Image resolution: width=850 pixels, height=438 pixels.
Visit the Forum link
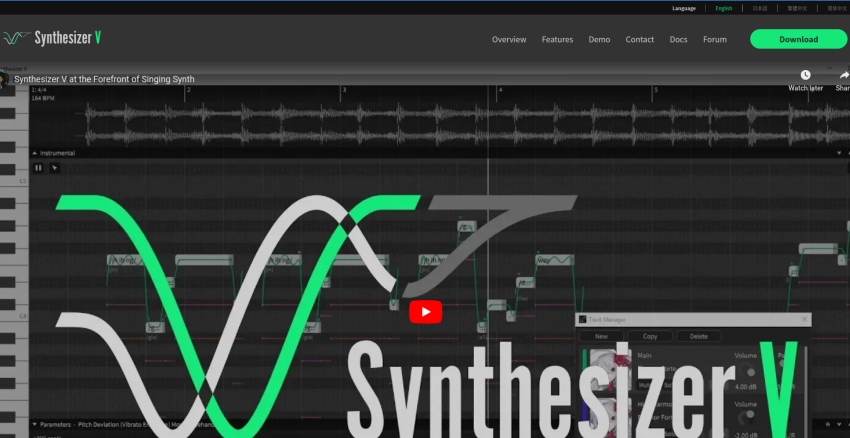715,40
